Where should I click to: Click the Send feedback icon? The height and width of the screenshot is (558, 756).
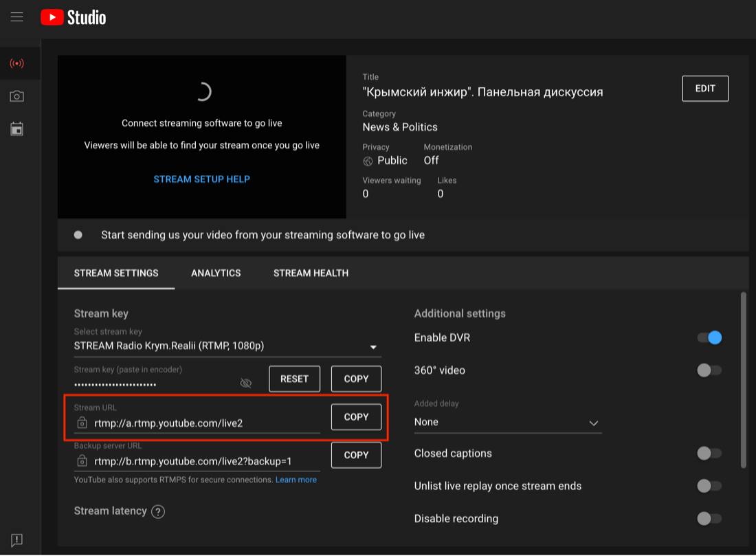tap(17, 539)
